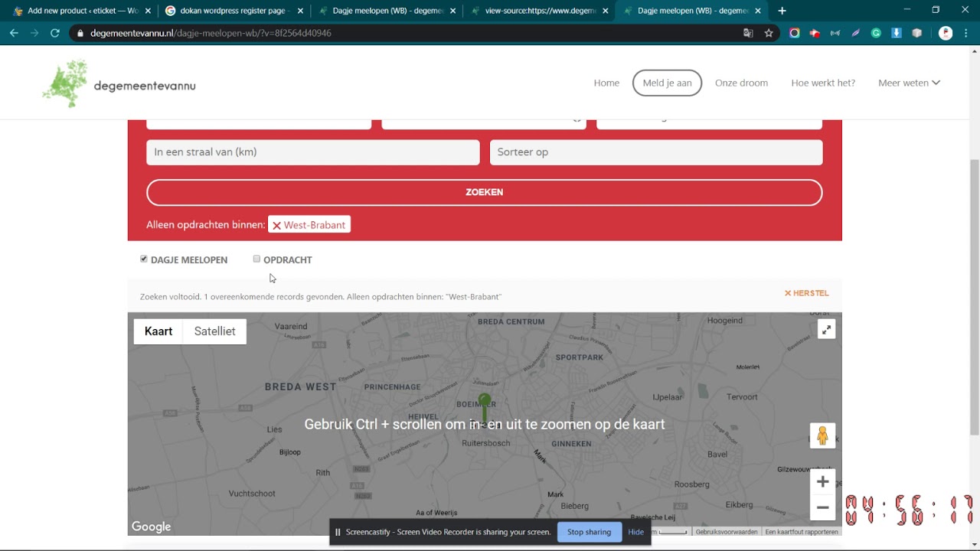Click the Google logo on map

click(151, 527)
